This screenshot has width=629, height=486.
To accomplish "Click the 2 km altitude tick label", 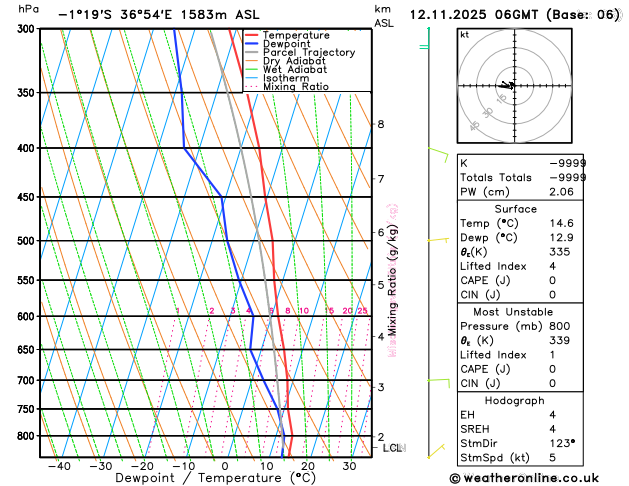I will point(381,437).
